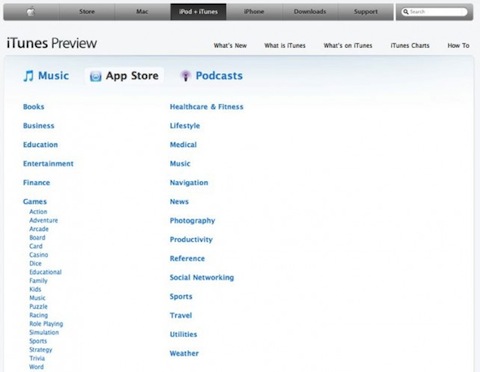The width and height of the screenshot is (480, 372).
Task: Open the Sports app category in second column
Action: coord(181,297)
